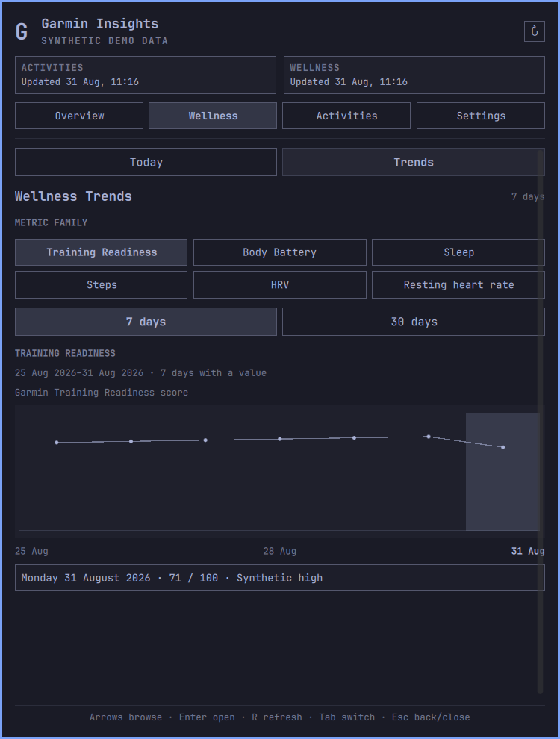560x739 pixels.
Task: Open the Activities tab
Action: pyautogui.click(x=346, y=116)
